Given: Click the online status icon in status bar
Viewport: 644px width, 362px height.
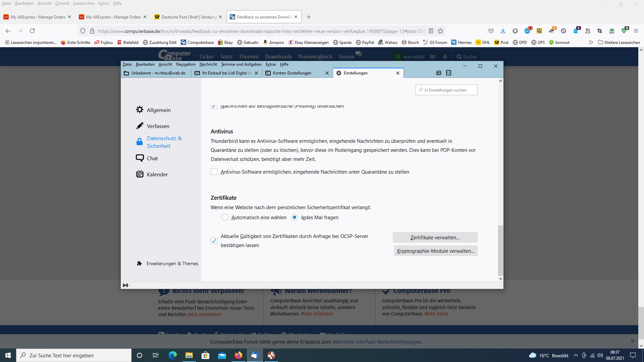Looking at the screenshot, I should [125, 285].
